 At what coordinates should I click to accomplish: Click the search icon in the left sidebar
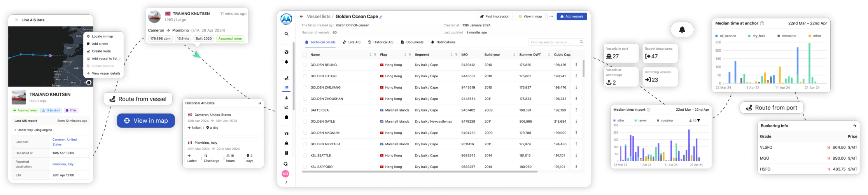(286, 34)
